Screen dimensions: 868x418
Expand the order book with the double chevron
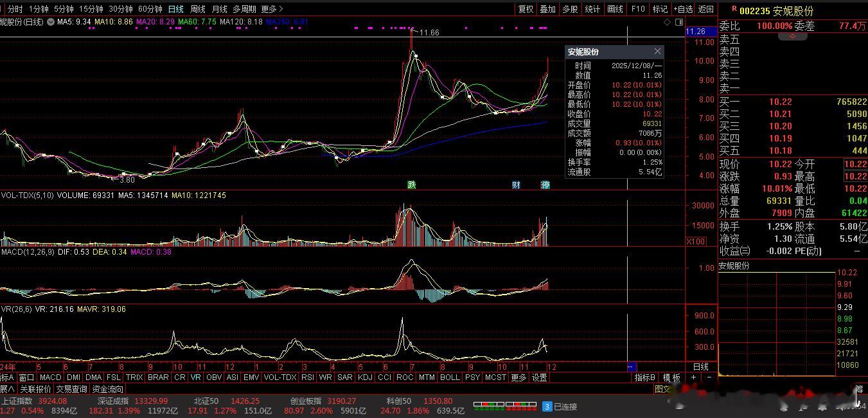tap(792, 36)
